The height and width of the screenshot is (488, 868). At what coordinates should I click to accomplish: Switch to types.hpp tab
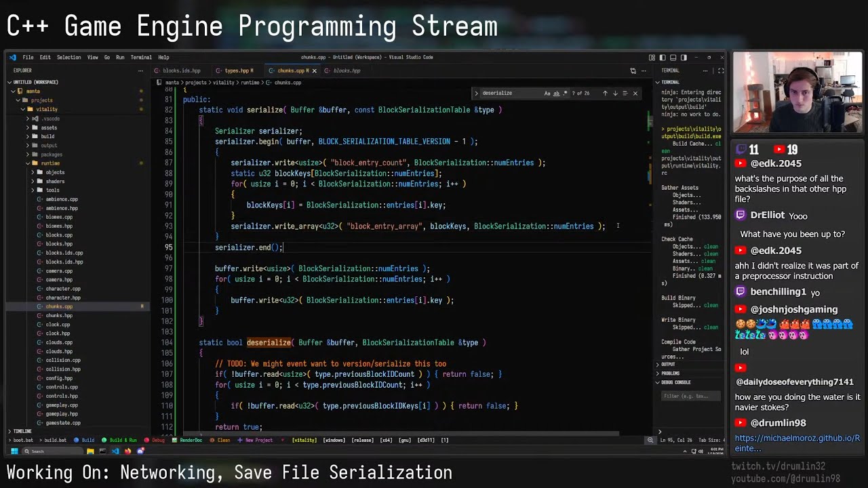pyautogui.click(x=237, y=70)
